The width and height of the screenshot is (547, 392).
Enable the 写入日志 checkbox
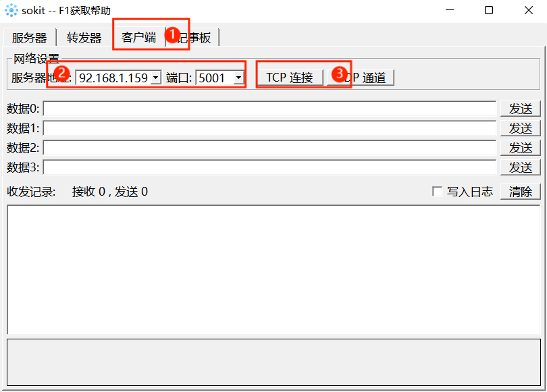pyautogui.click(x=437, y=192)
